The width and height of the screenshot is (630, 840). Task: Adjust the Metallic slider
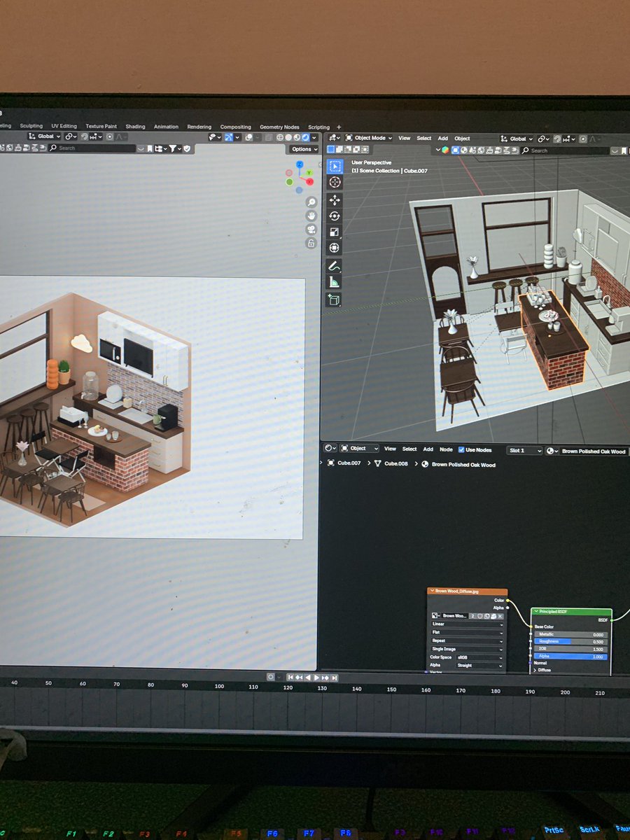pos(570,634)
